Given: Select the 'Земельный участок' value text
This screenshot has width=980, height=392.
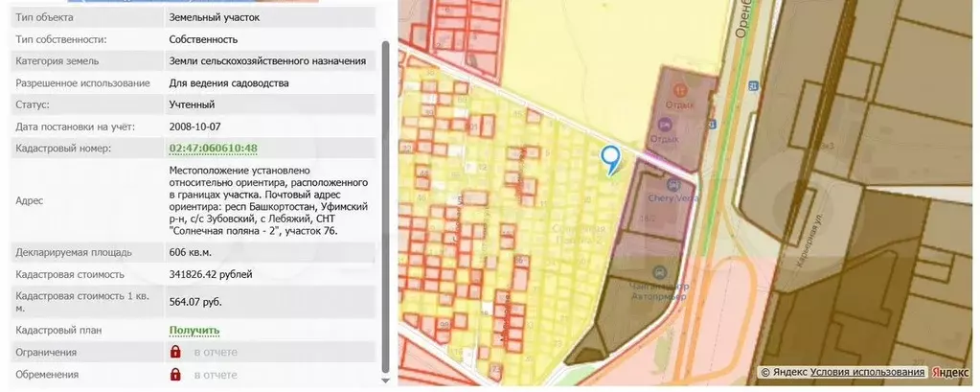Looking at the screenshot, I should (x=215, y=17).
